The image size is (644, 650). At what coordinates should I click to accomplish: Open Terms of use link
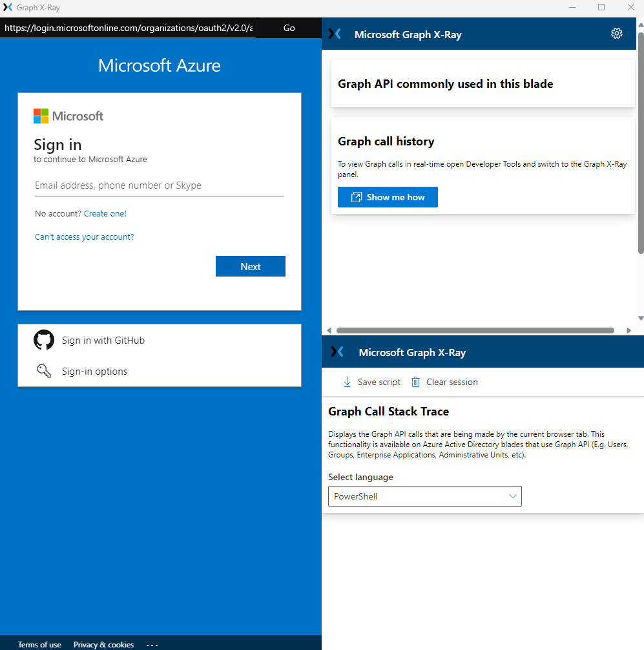39,644
